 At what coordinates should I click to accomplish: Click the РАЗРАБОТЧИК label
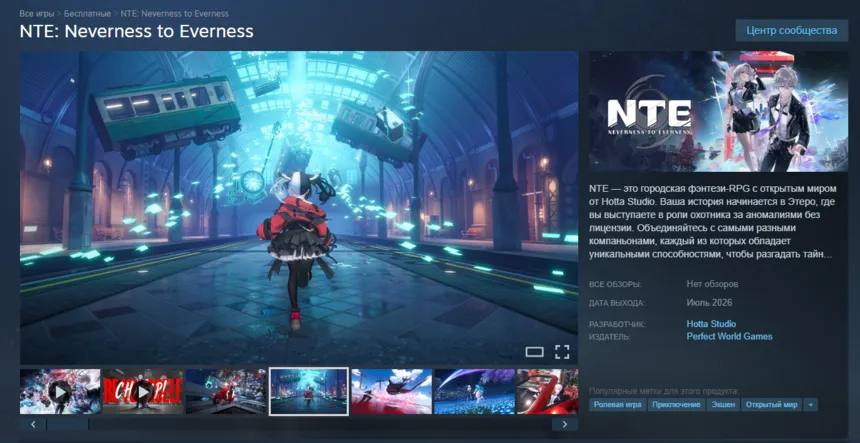point(617,325)
